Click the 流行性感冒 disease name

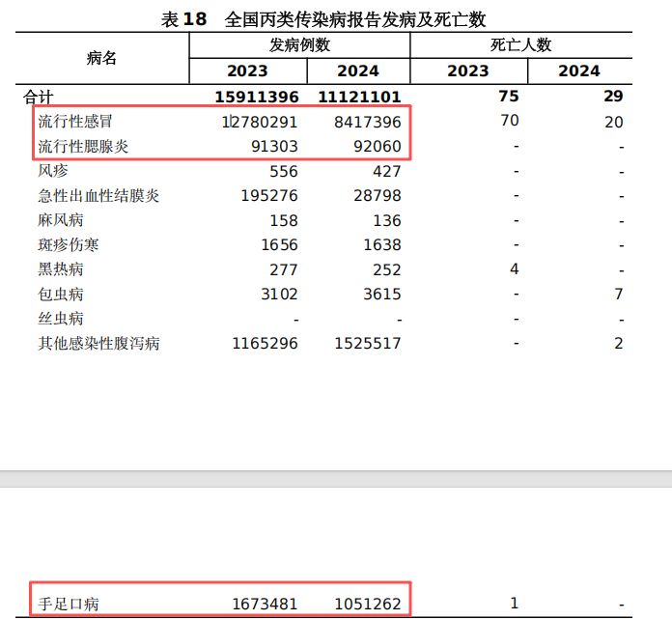click(x=82, y=122)
